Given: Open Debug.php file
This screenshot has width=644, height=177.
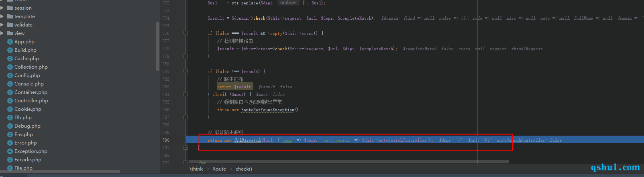Looking at the screenshot, I should coord(27,126).
